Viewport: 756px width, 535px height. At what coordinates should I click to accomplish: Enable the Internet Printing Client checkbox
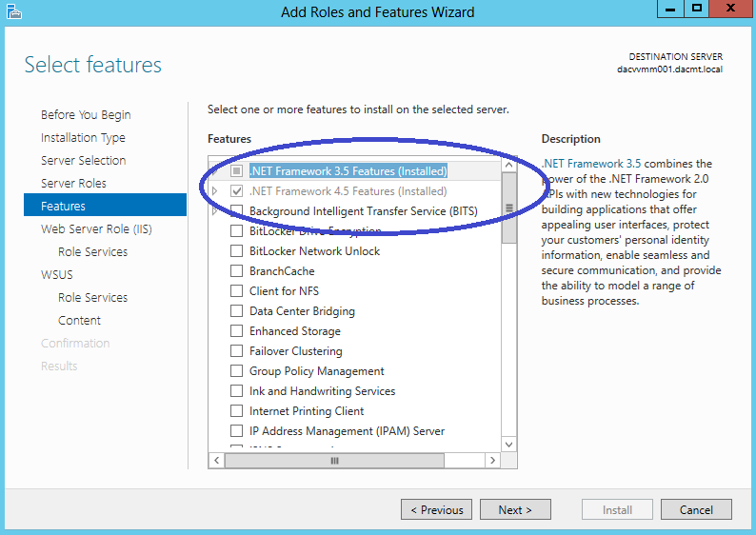pos(236,411)
